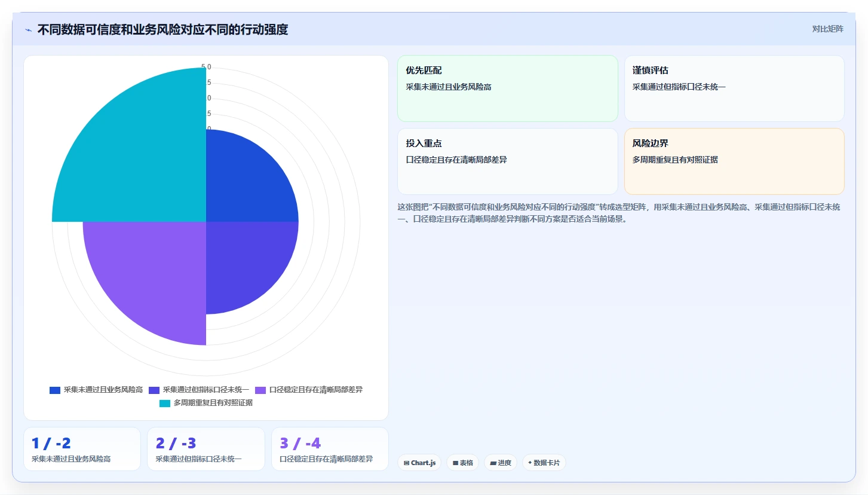Toggle legend swatch for 采集通过但指标口径未统一
This screenshot has width=868, height=495.
coord(154,390)
